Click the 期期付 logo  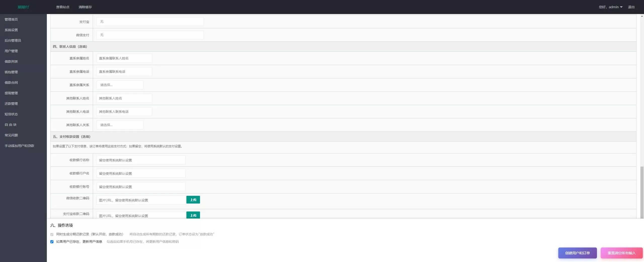23,7
